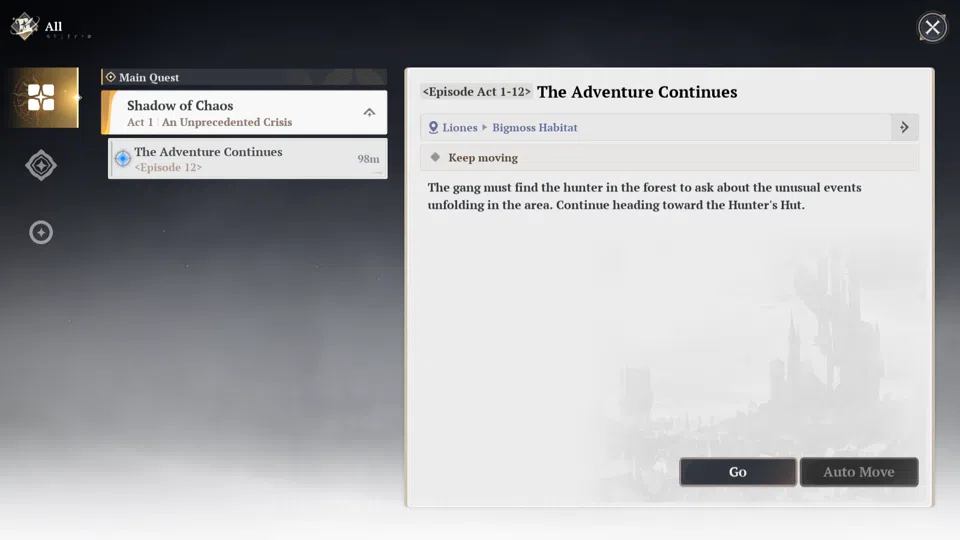Click the Main Quest section header
Image resolution: width=960 pixels, height=540 pixels.
pos(244,77)
